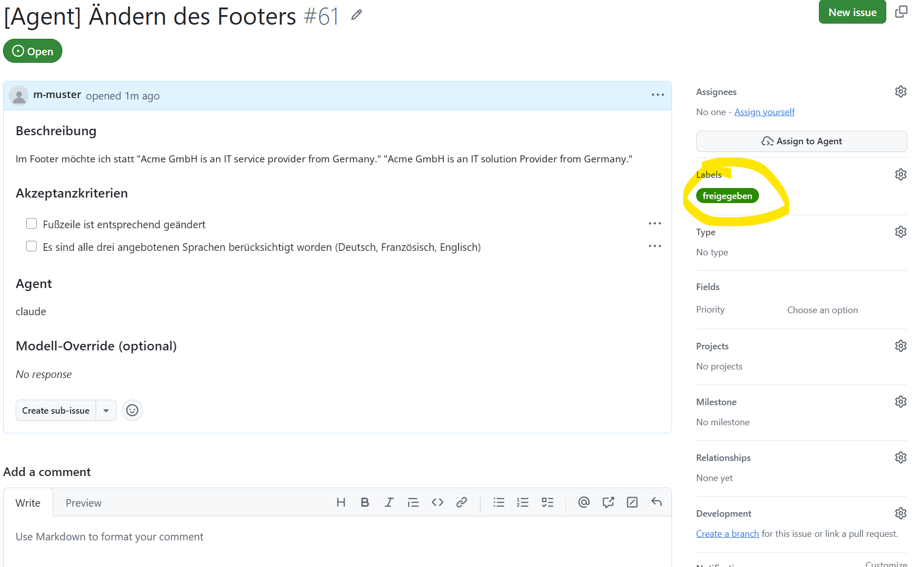
Task: Click the m-muster avatar image
Action: click(19, 96)
